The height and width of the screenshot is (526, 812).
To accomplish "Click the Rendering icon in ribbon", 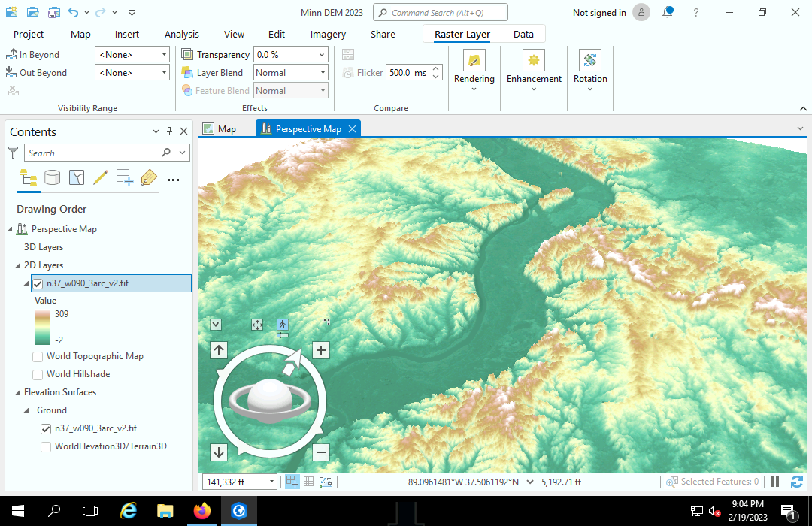I will click(x=474, y=61).
